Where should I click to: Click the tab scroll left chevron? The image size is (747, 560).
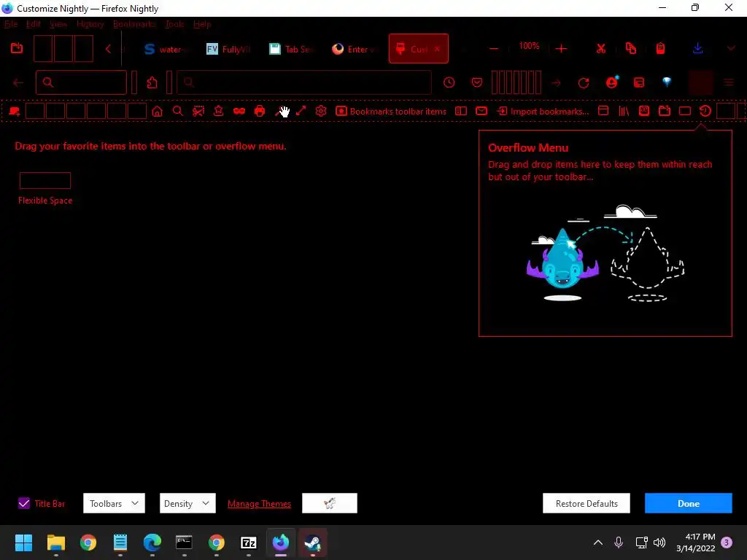click(108, 49)
